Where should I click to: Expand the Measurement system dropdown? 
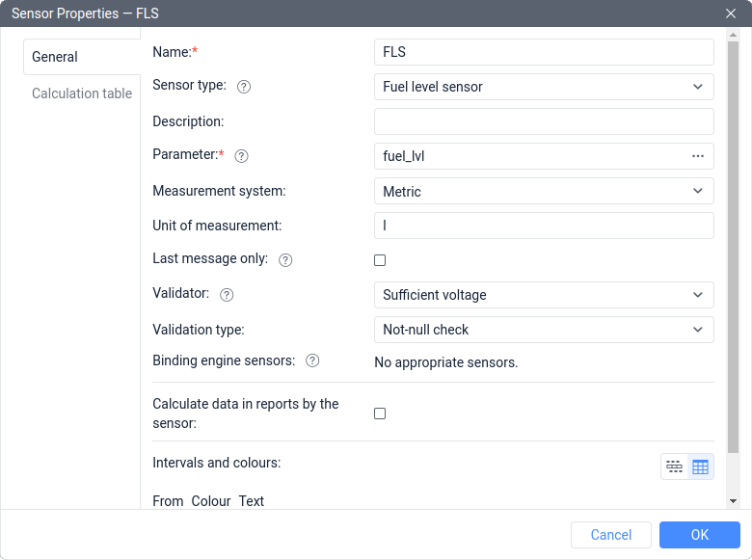(543, 191)
